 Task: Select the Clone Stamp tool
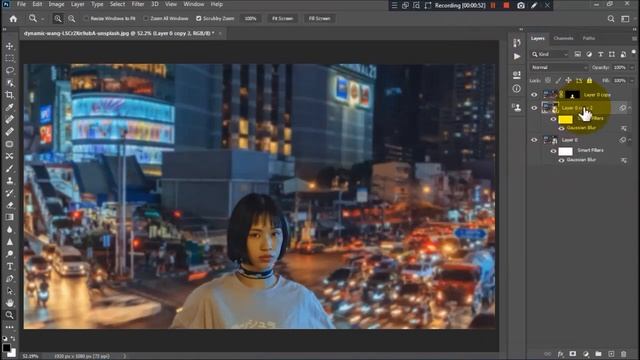coord(9,181)
